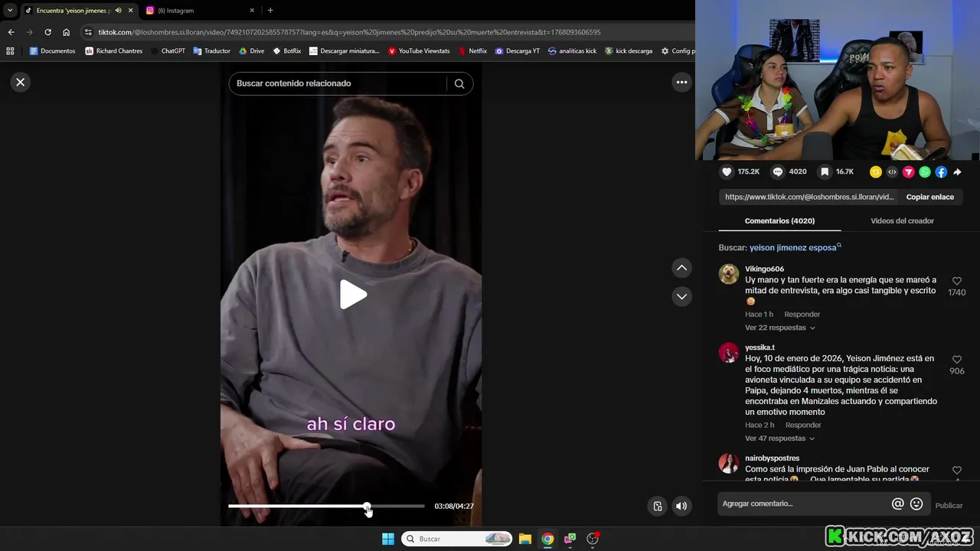Share to Facebook
Screen dimensions: 980x551
tap(941, 172)
